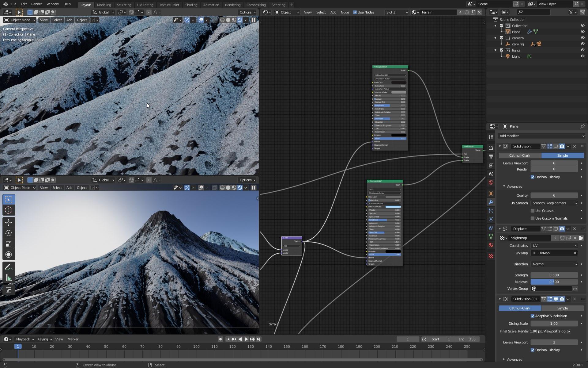The image size is (588, 368).
Task: Open the Keying popover in timeline
Action: point(44,339)
